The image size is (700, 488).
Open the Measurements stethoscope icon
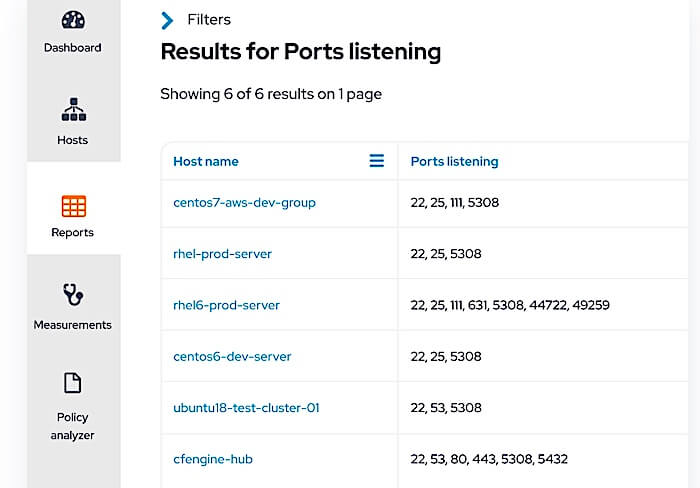[73, 294]
